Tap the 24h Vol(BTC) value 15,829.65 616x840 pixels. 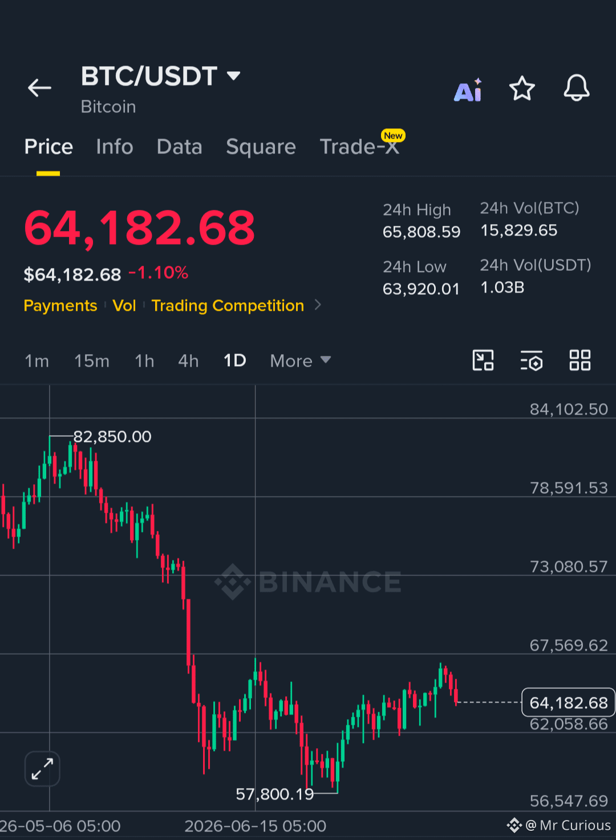point(519,230)
